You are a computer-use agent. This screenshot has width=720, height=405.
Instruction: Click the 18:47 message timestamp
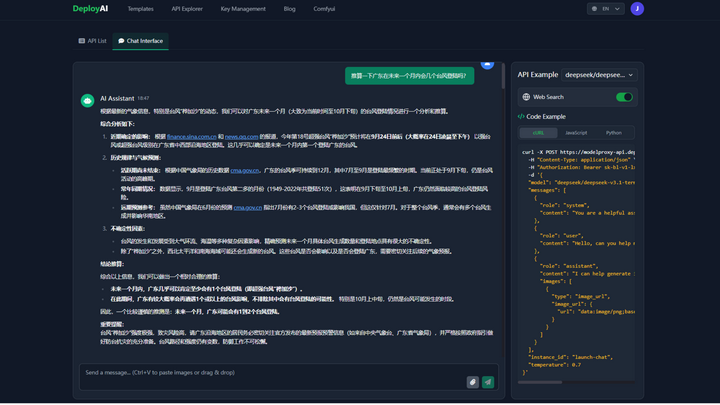pyautogui.click(x=143, y=98)
